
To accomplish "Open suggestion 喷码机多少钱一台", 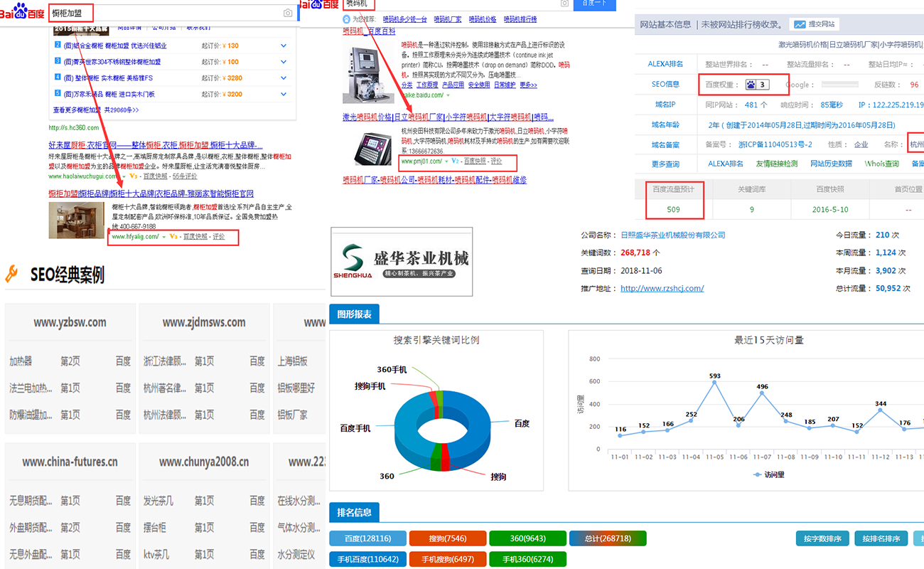I will point(404,19).
